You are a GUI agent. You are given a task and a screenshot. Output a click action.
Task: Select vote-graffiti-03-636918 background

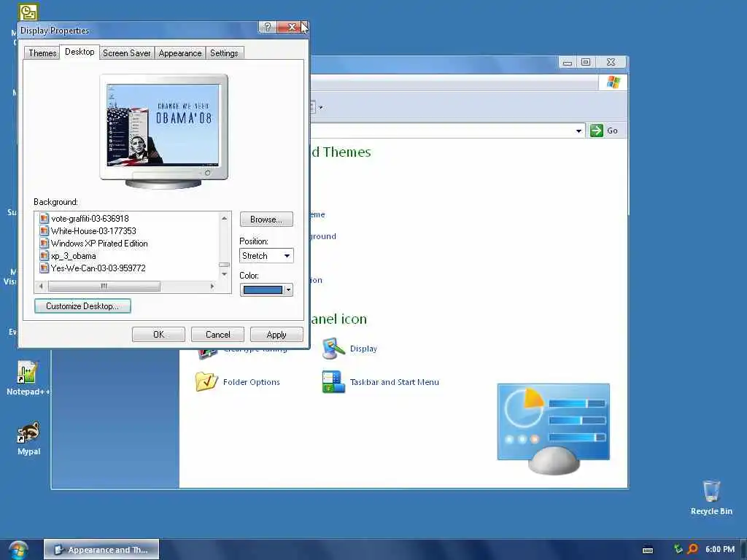90,219
